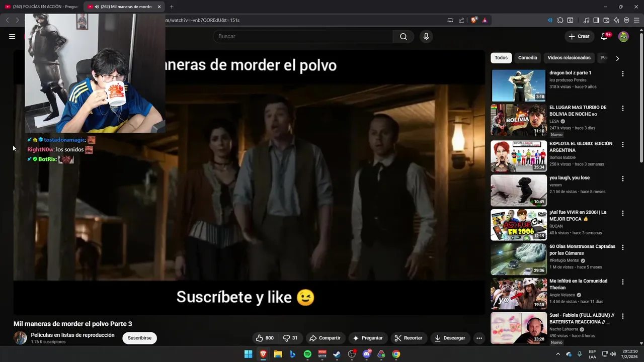The image size is (644, 362).
Task: Open options for you laugh, you lose
Action: (x=623, y=178)
